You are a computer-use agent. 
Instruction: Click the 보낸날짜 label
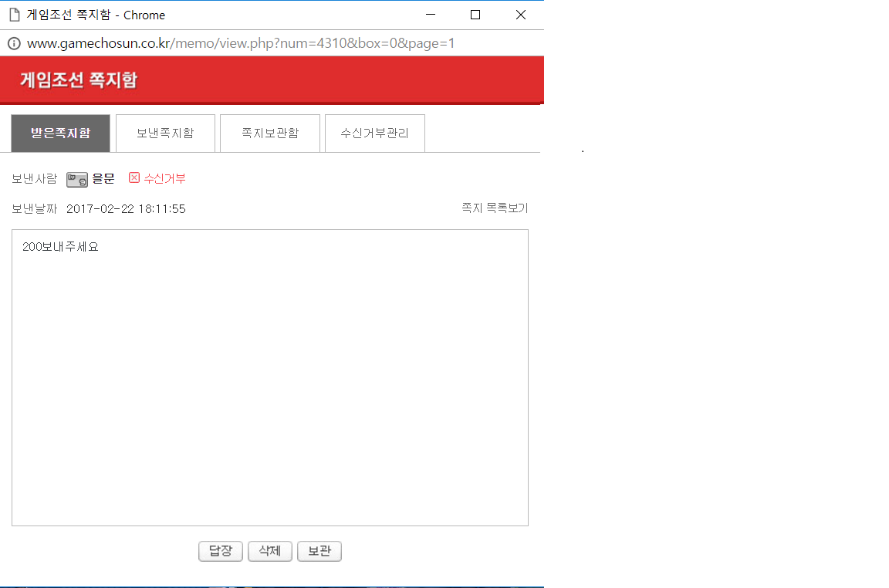click(35, 208)
